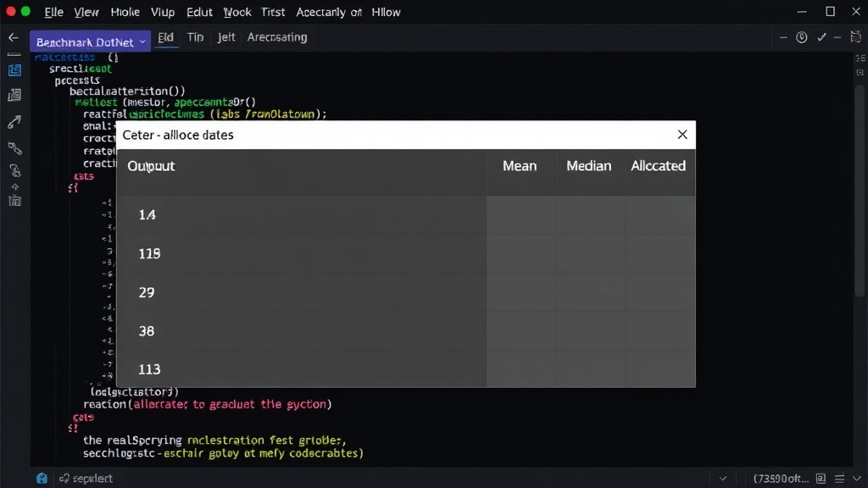
Task: Sort by the Allocated column header
Action: pos(658,166)
